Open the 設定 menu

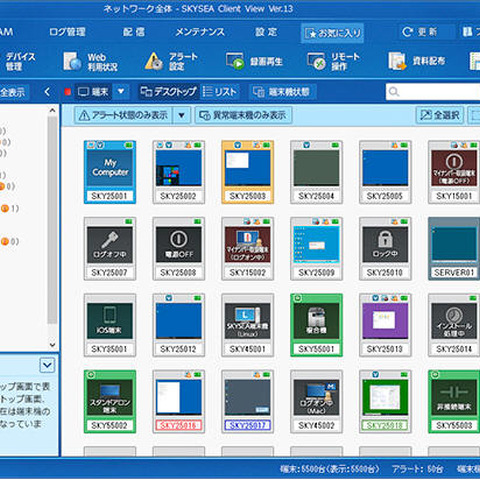pos(266,32)
